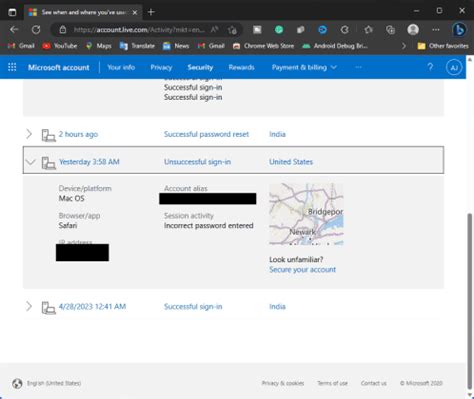
Task: Click the Secure your account link
Action: (302, 270)
